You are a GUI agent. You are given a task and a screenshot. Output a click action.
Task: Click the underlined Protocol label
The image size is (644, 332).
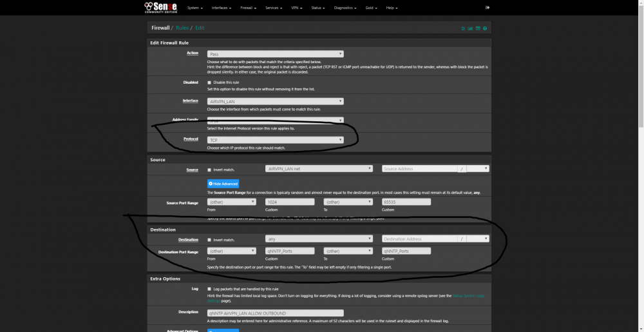(191, 139)
